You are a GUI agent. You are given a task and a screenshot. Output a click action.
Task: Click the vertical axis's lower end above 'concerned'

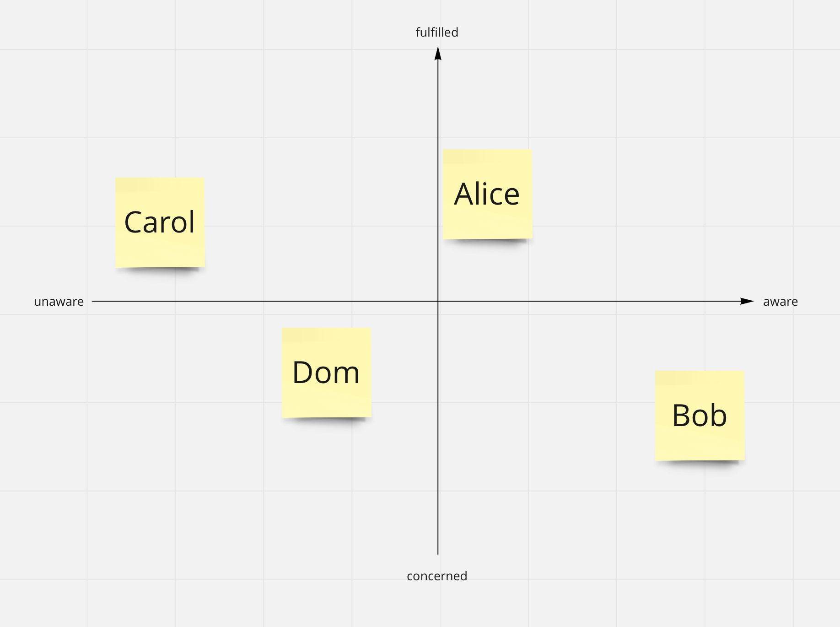coord(438,553)
